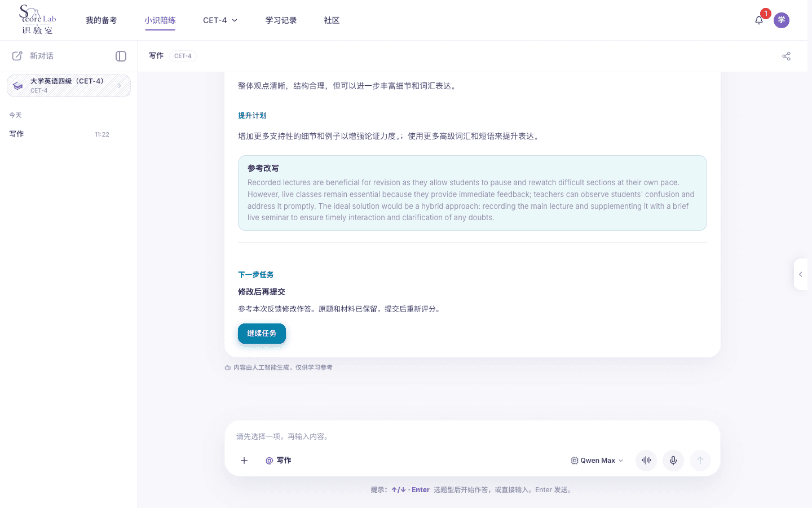Focus the message input field
The image size is (812, 508).
click(473, 436)
